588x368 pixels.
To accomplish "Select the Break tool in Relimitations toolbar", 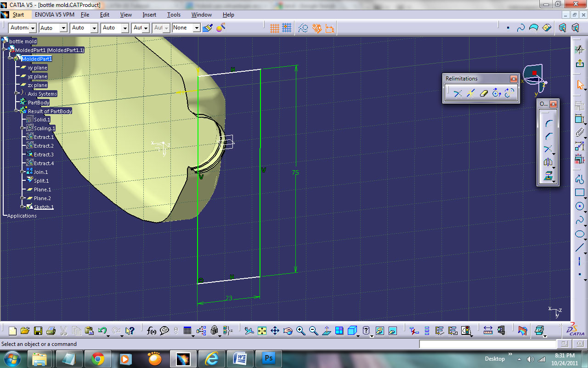I will click(x=470, y=93).
